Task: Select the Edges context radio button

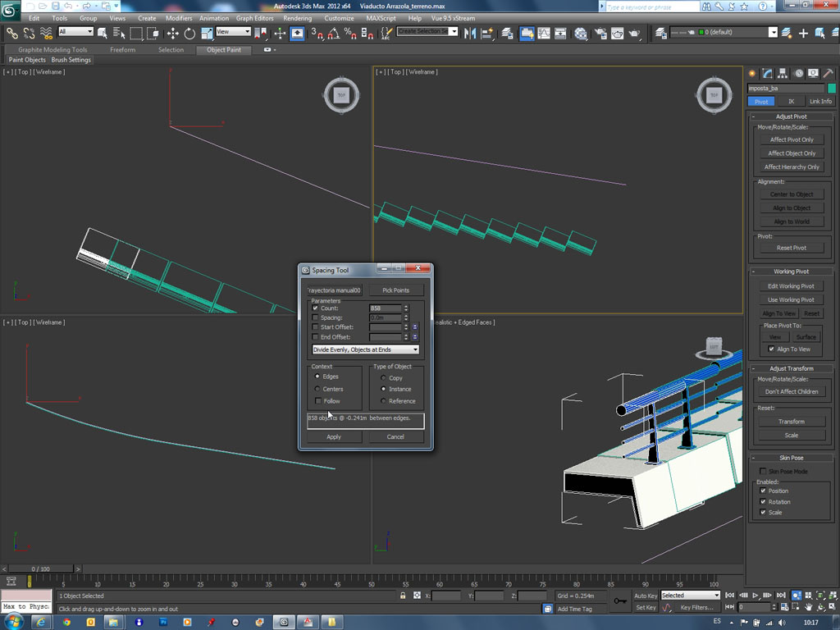Action: 317,377
